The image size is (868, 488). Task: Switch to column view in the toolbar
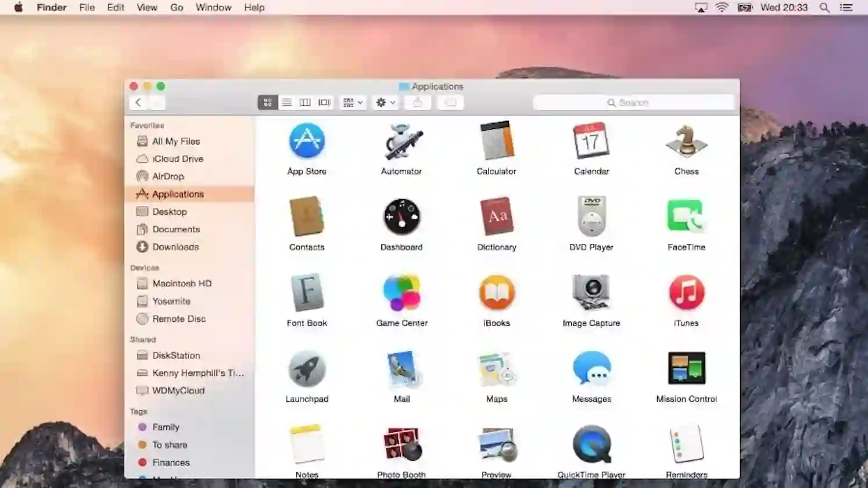[305, 102]
